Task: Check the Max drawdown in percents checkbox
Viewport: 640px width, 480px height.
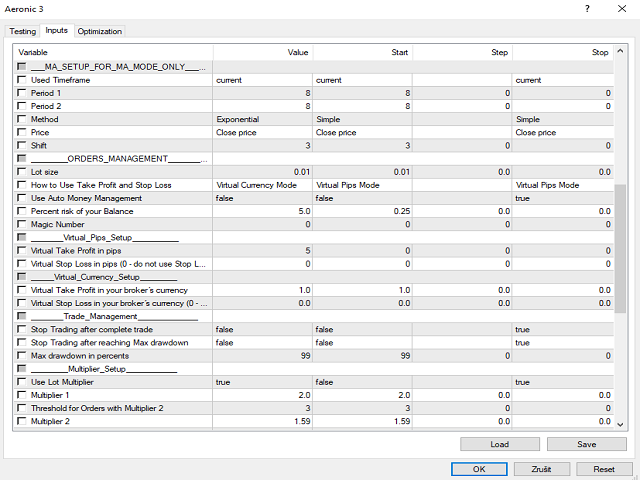Action: [22, 356]
